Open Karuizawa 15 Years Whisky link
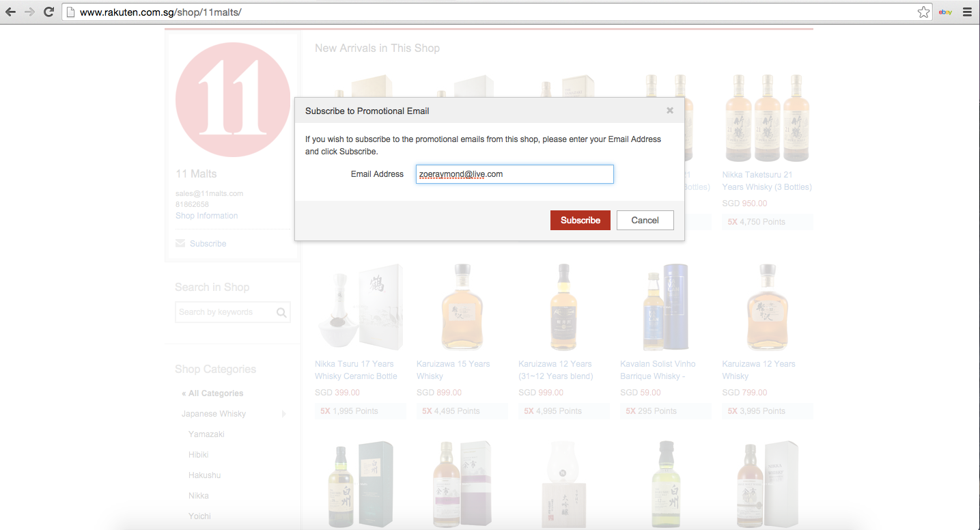Image resolution: width=980 pixels, height=530 pixels. tap(453, 370)
